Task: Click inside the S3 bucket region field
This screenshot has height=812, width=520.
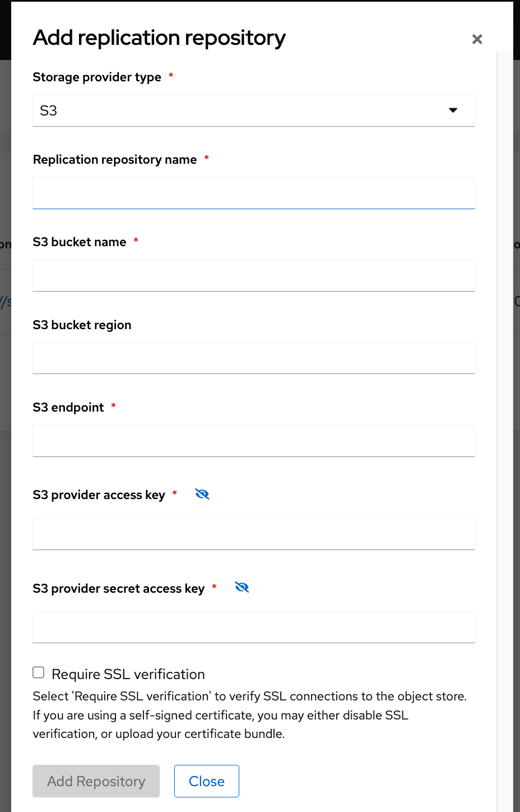Action: (254, 358)
